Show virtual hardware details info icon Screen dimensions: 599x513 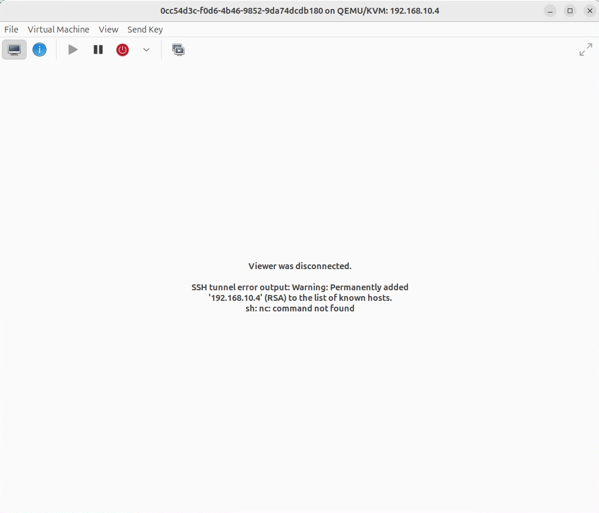(39, 50)
